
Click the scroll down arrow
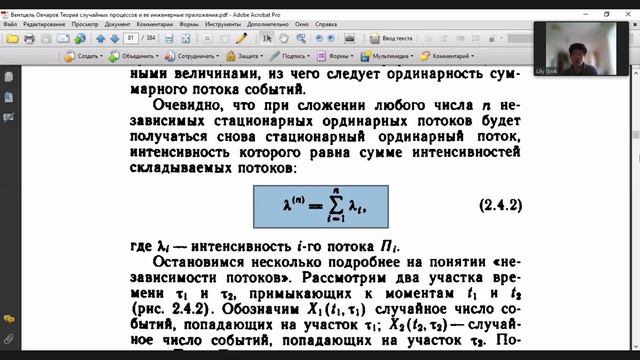pyautogui.click(x=636, y=347)
